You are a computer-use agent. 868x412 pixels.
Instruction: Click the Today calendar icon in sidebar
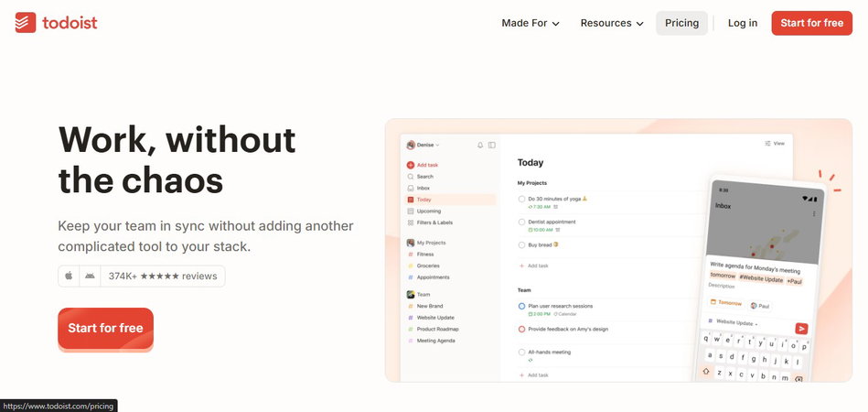[410, 200]
